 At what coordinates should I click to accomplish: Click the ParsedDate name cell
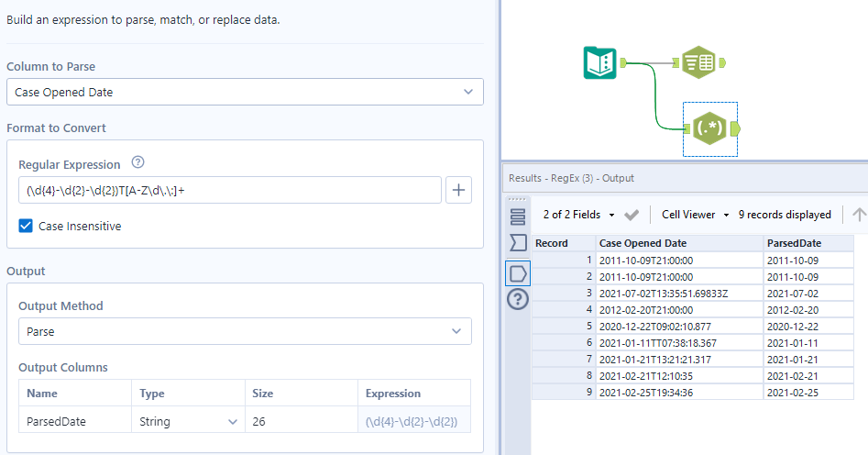tap(75, 422)
